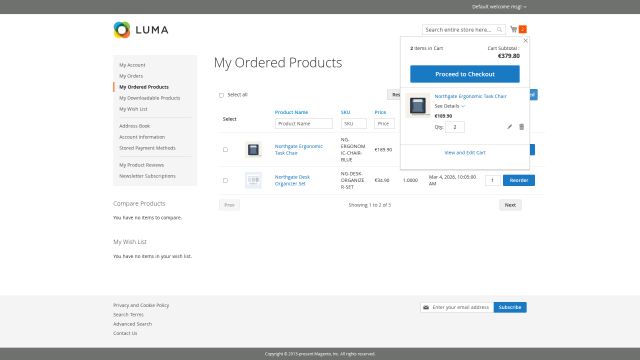Click the envelope icon in newsletter field
Screen dimensions: 640x360
pos(426,307)
